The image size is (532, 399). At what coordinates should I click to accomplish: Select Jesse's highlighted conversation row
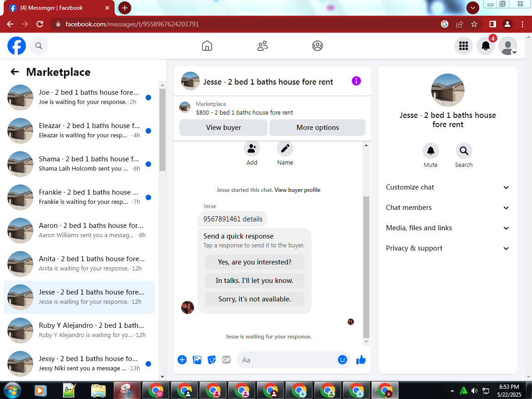tap(79, 297)
